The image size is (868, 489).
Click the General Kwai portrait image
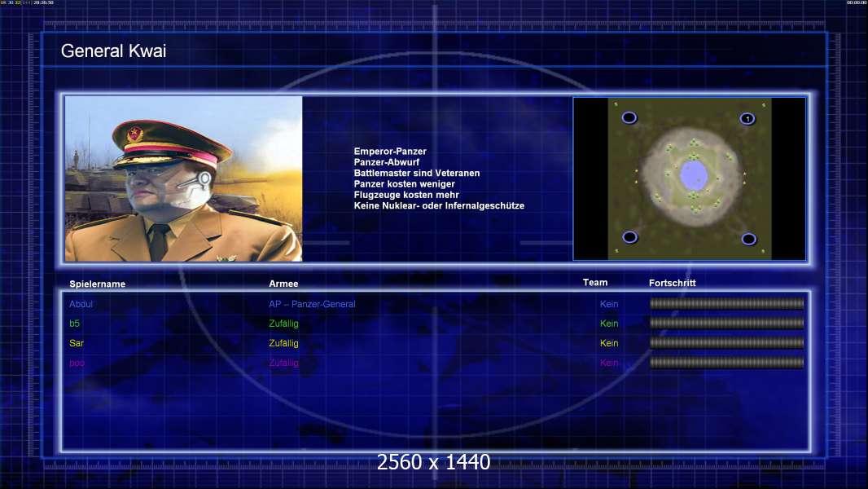[x=183, y=178]
